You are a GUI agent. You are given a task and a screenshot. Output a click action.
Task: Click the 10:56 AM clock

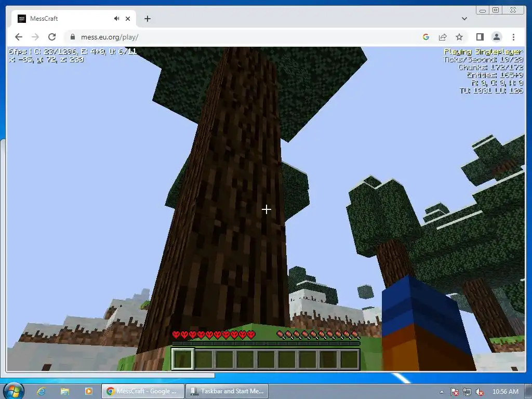505,392
